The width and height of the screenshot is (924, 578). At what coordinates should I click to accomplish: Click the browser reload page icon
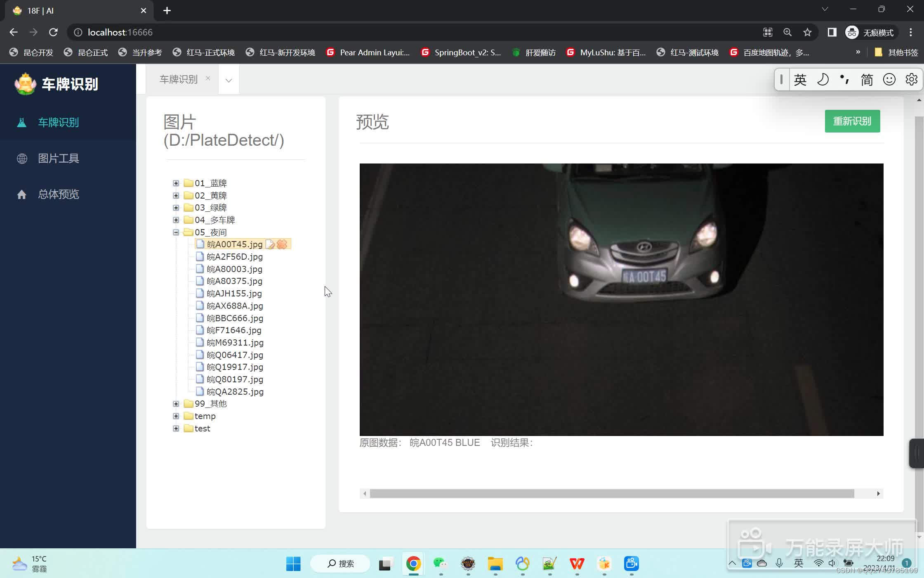tap(53, 32)
